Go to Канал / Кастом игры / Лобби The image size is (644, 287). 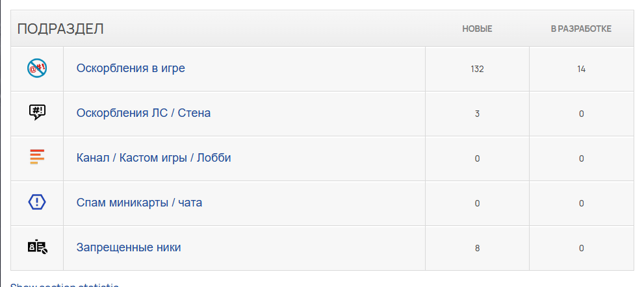[153, 158]
